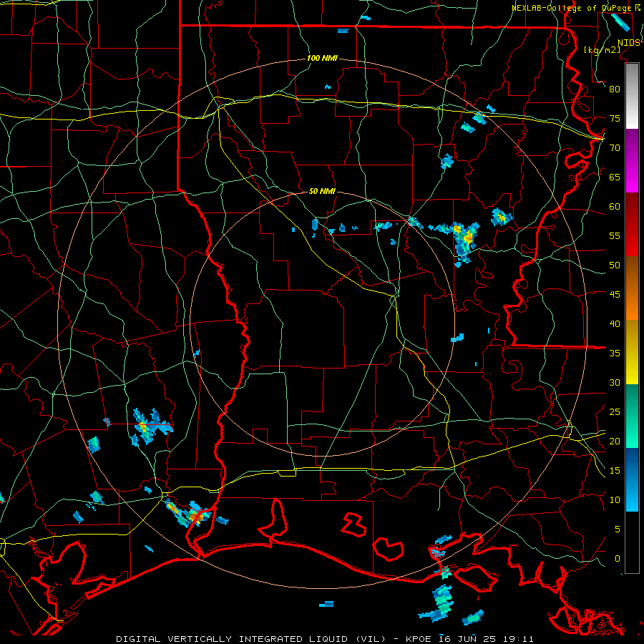The height and width of the screenshot is (644, 644).
Task: Select the orange-brown segment of the color scale
Action: [x=632, y=288]
